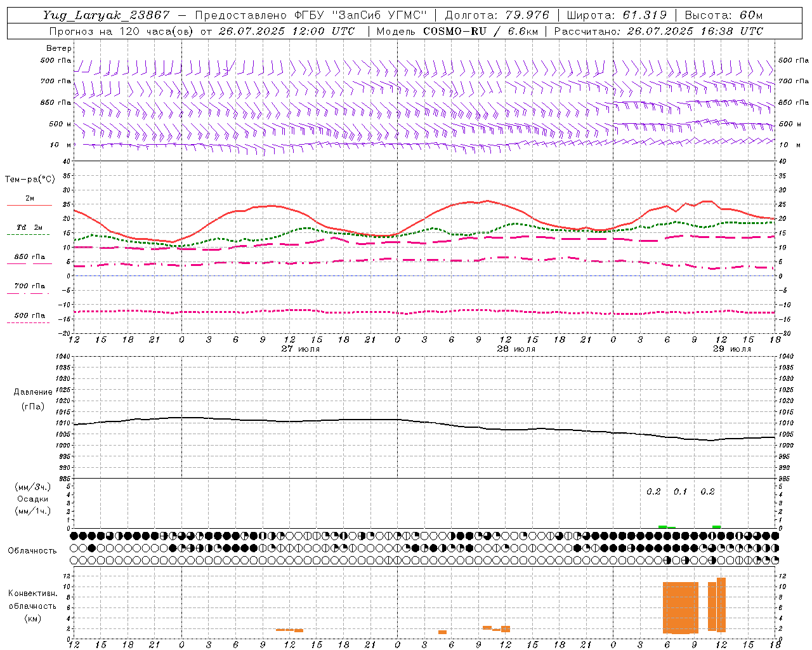Click the "Конвективн." panel label
Image resolution: width=812 pixels, height=650 pixels.
coord(32,594)
